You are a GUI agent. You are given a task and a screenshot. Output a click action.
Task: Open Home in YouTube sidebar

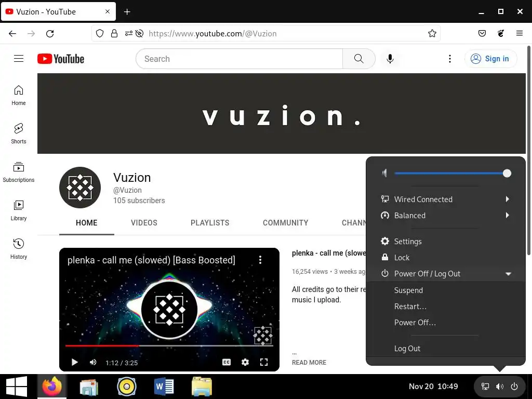[x=19, y=96]
